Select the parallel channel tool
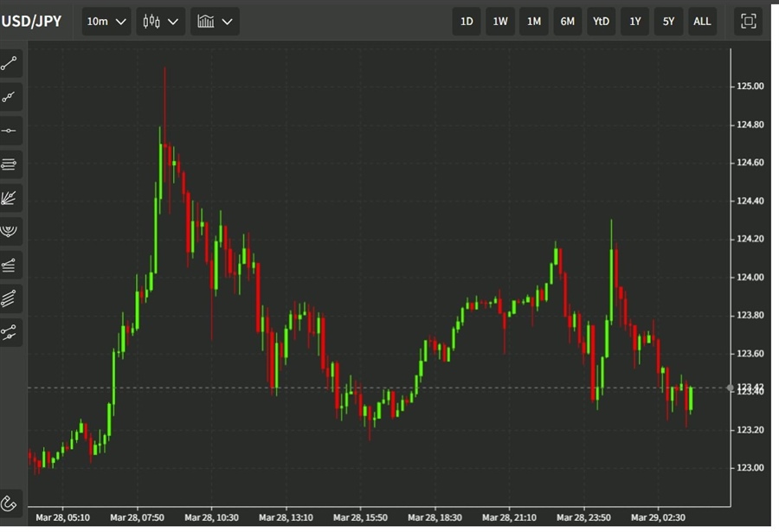The height and width of the screenshot is (532, 779). tap(9, 298)
